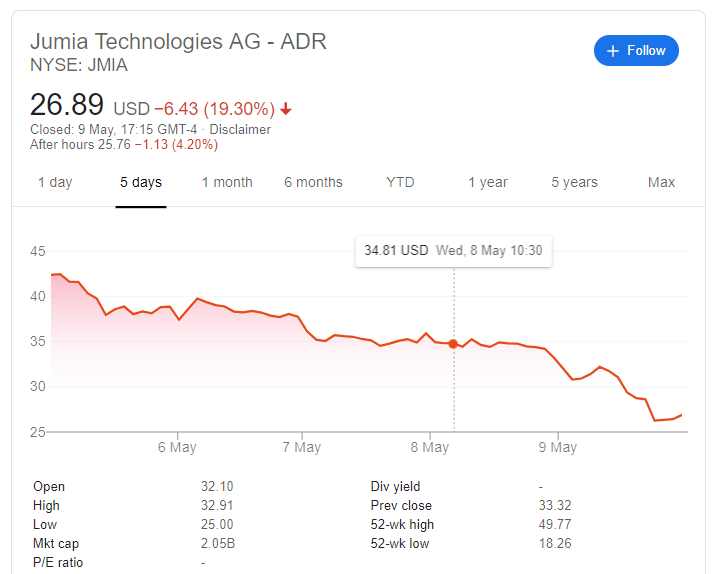Switch to 6 months range
Image resolution: width=724 pixels, height=574 pixels.
[313, 182]
